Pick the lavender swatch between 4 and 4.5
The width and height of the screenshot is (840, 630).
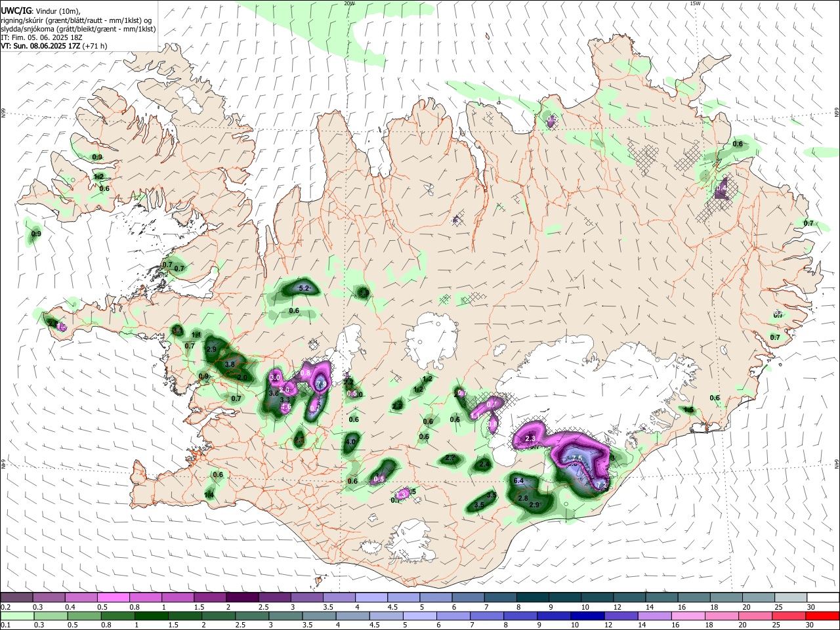[371, 598]
